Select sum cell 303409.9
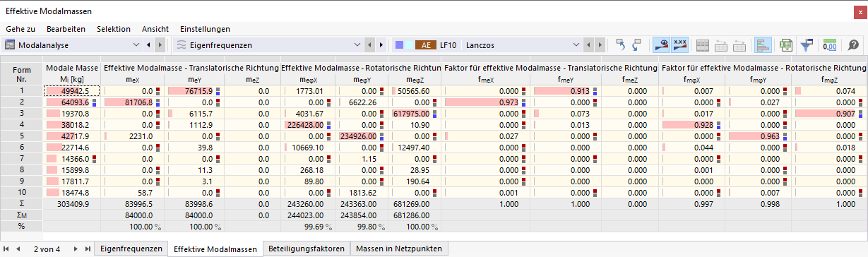 72,203
